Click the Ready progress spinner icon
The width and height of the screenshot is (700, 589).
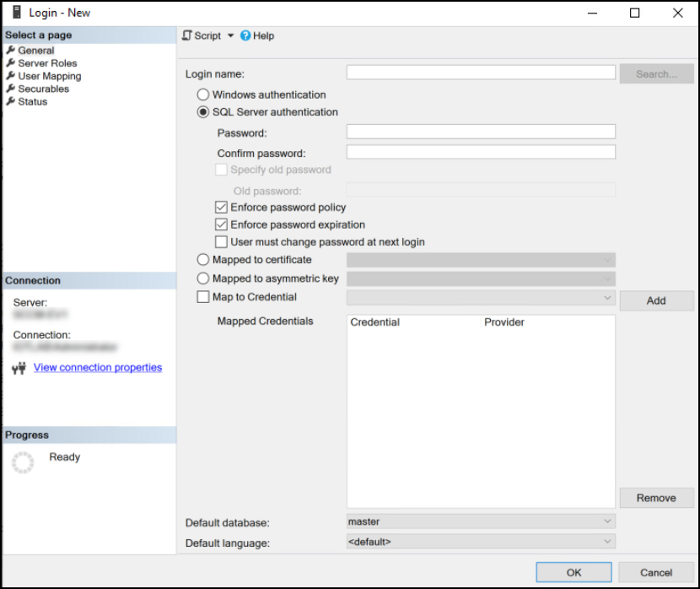point(23,462)
